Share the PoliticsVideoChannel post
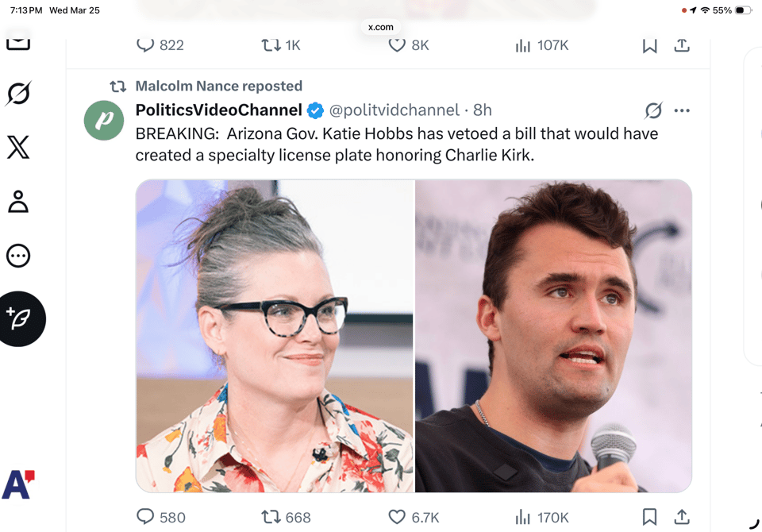The image size is (762, 532). tap(682, 517)
